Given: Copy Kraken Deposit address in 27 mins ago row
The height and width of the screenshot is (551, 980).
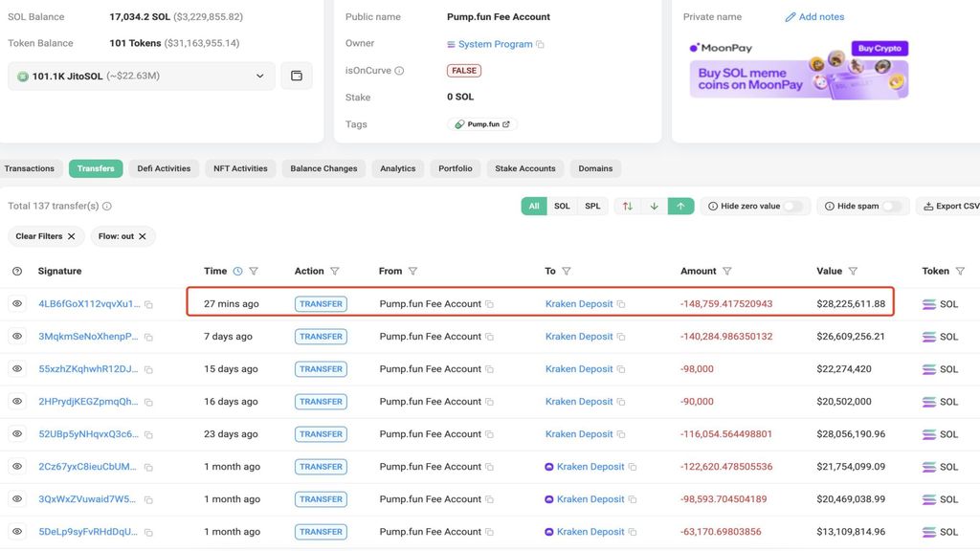Looking at the screenshot, I should tap(621, 304).
